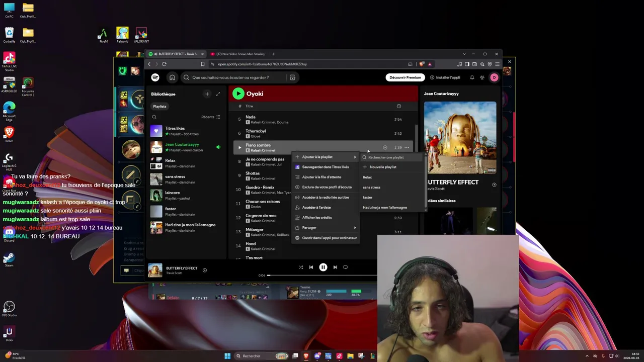Search within the library using magnifier icon

point(154,117)
